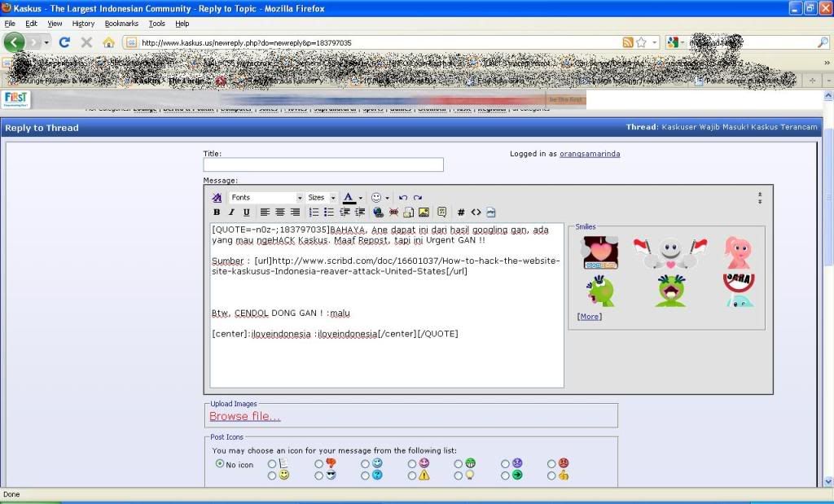Center align message text

click(280, 213)
